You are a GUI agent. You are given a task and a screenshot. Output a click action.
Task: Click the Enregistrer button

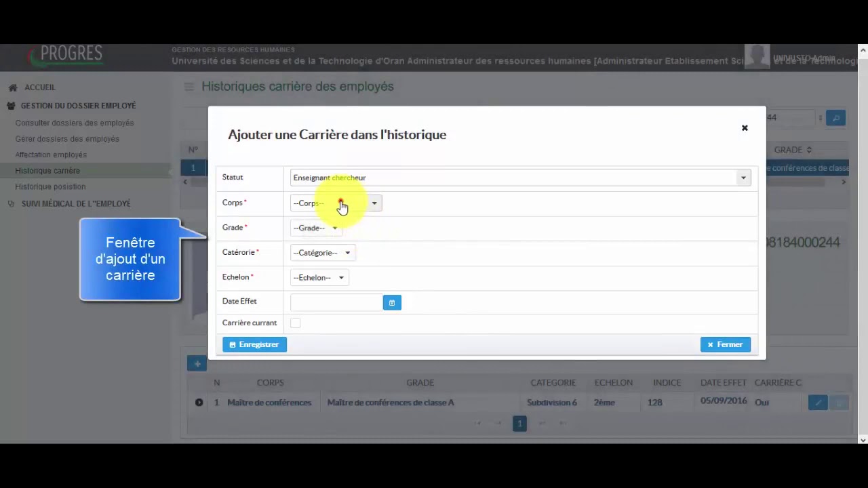click(x=254, y=344)
